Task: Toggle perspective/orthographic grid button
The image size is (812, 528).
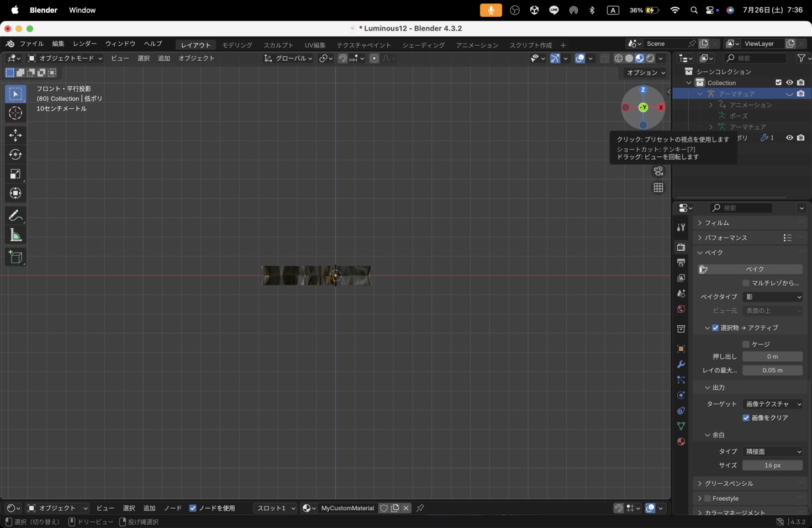Action: tap(658, 188)
